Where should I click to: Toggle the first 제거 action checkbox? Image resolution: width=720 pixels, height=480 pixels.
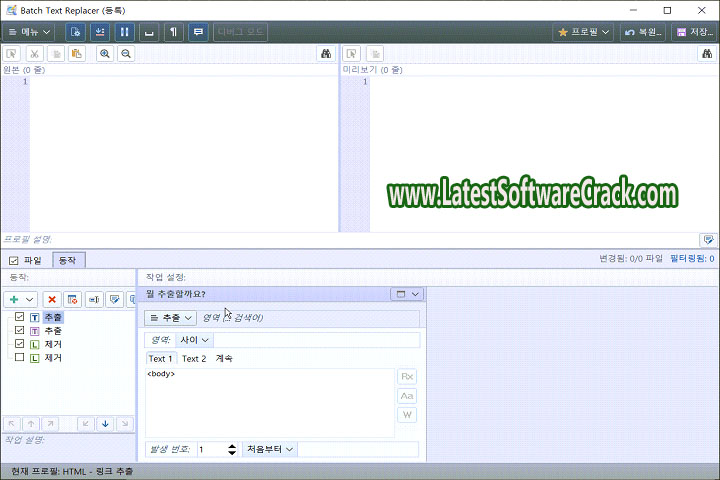coord(20,344)
